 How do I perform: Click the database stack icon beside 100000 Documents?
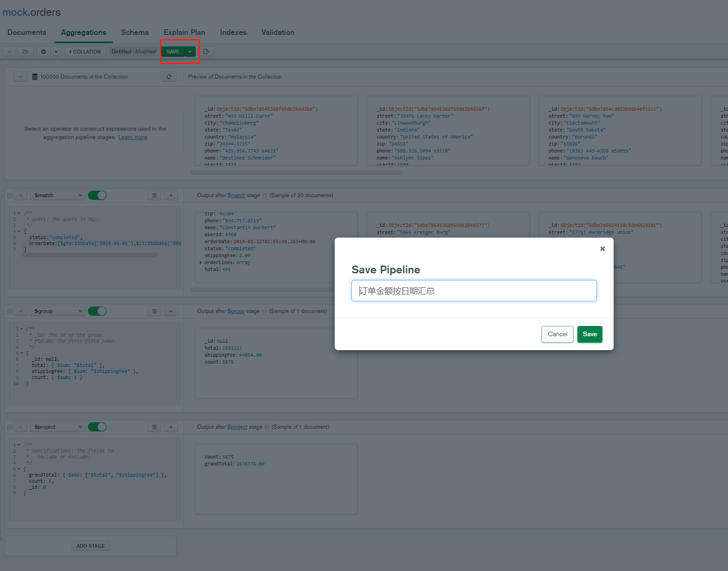pyautogui.click(x=35, y=77)
